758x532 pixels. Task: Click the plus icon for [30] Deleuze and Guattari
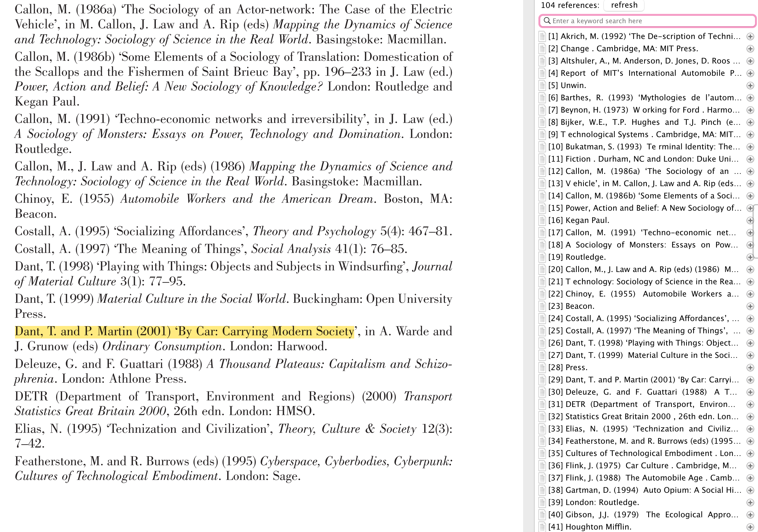point(750,392)
